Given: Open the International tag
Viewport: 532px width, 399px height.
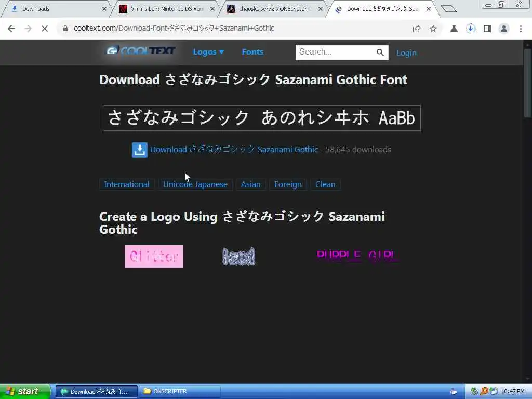Looking at the screenshot, I should click(x=127, y=184).
